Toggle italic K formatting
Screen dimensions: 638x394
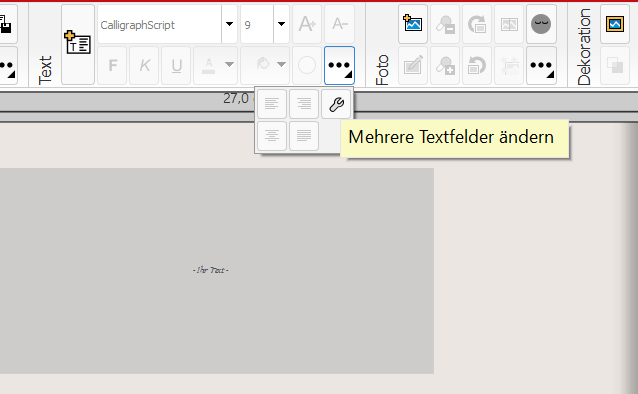pyautogui.click(x=144, y=66)
